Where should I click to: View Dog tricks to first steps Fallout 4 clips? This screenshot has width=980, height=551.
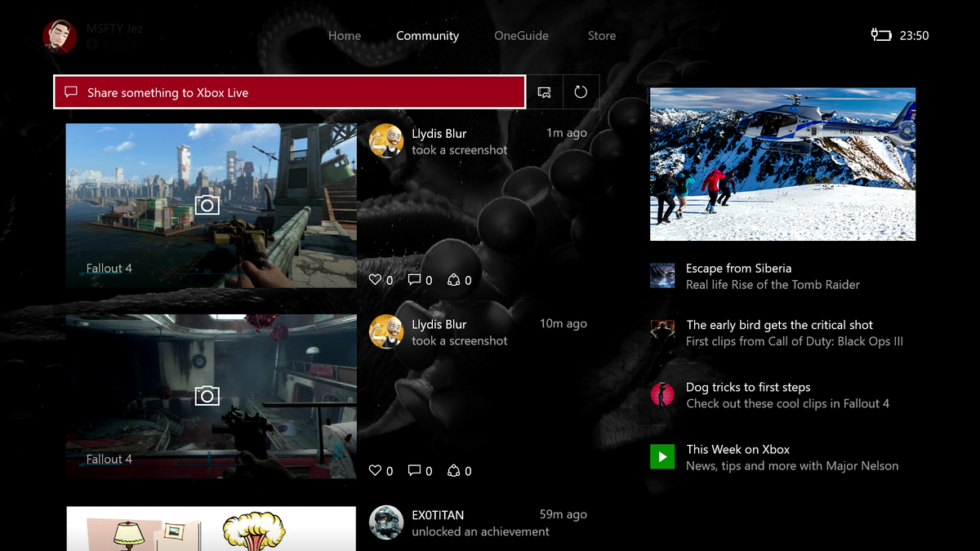click(x=764, y=394)
